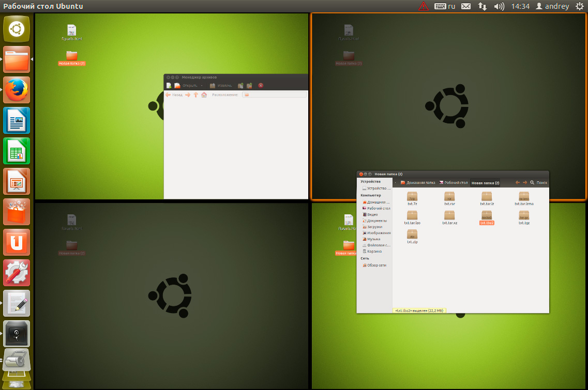Viewport: 588px width, 390px height.
Task: Open LibreOffice Calc spreadsheet launcher icon
Action: click(17, 151)
